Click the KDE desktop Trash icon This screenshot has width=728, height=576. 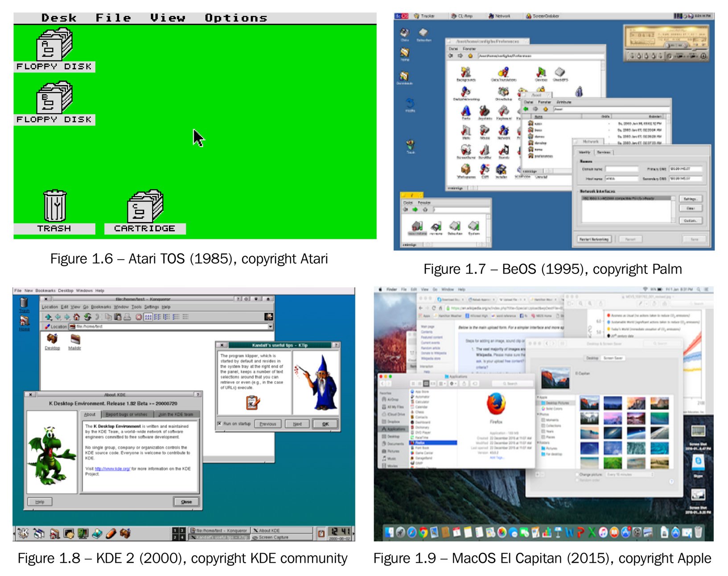(x=24, y=305)
